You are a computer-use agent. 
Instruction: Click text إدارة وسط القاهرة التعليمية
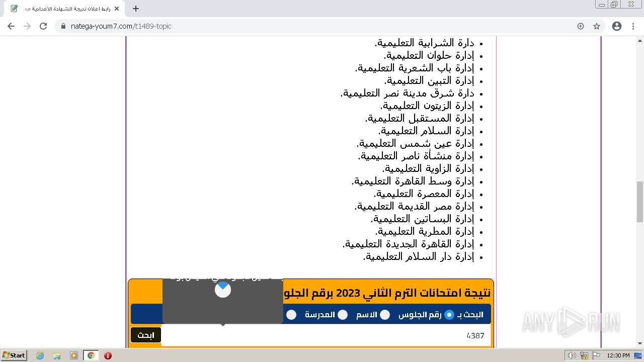click(413, 181)
